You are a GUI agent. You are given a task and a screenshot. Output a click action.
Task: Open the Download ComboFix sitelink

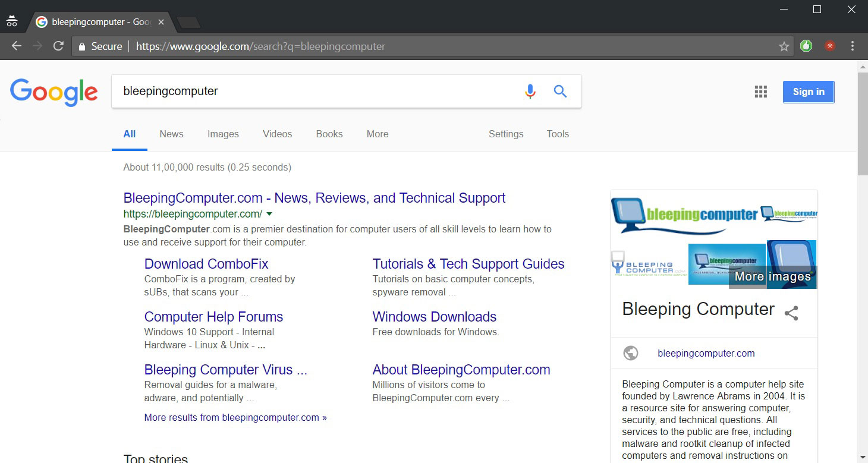[206, 264]
